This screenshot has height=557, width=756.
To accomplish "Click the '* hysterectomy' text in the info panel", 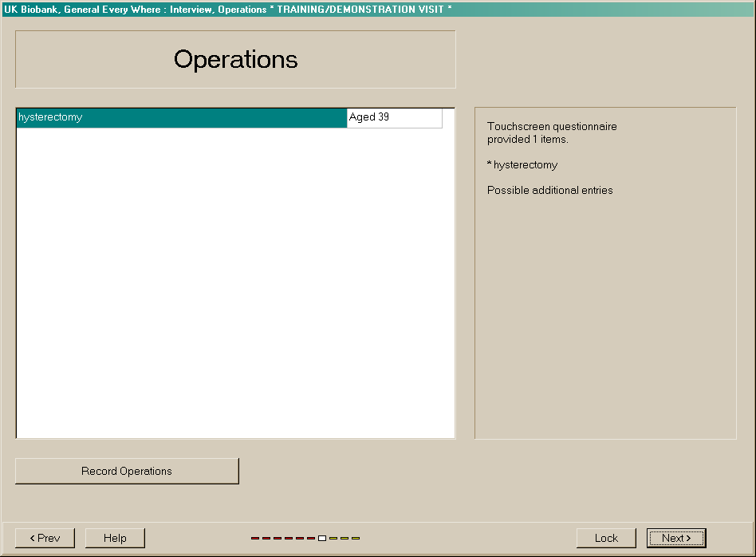I will pos(522,165).
